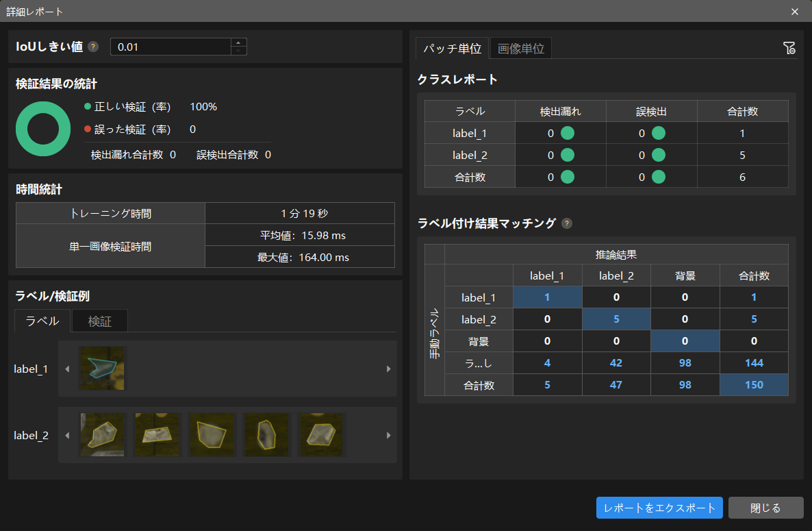This screenshot has width=812, height=531.
Task: Click ラ...し row header in matrix
Action: tap(479, 363)
